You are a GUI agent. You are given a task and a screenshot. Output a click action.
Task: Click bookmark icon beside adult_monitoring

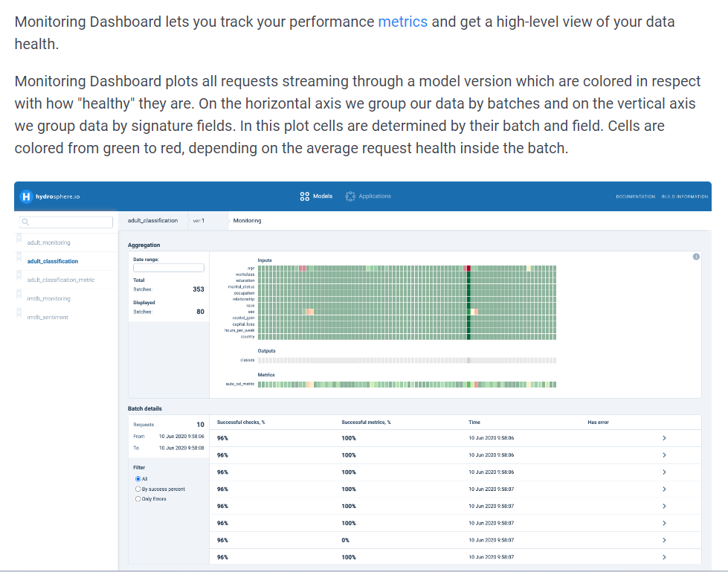(x=19, y=239)
